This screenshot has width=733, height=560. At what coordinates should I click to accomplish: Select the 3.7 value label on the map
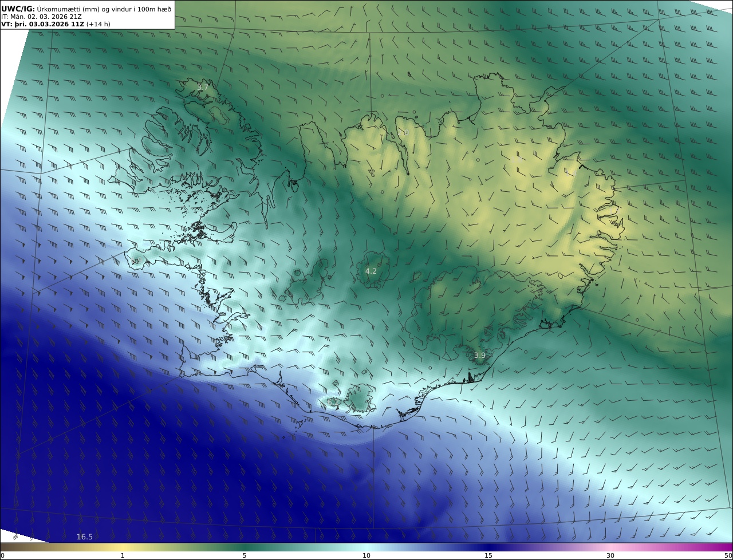(x=203, y=88)
